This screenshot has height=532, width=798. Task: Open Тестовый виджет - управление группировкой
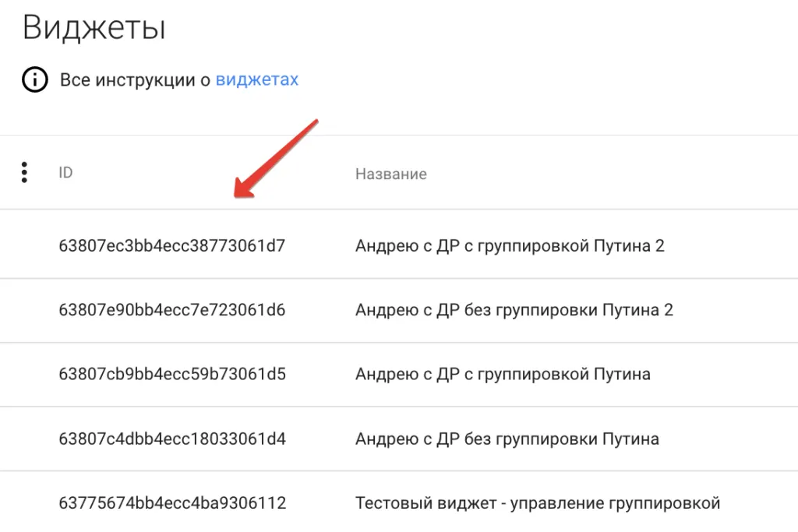[538, 503]
